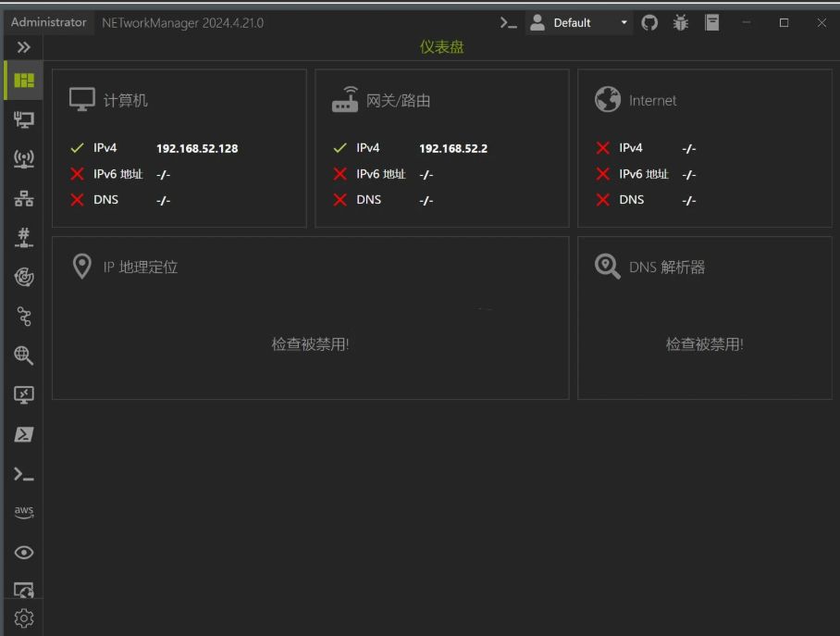Image resolution: width=840 pixels, height=636 pixels.
Task: Select the Network Interface tool
Action: [x=23, y=118]
